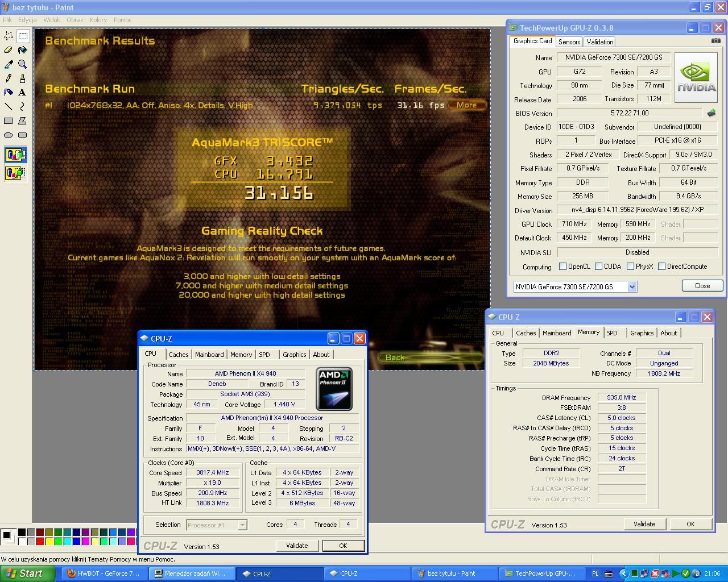Click the GPU Name field in GPU-Z

[613, 57]
